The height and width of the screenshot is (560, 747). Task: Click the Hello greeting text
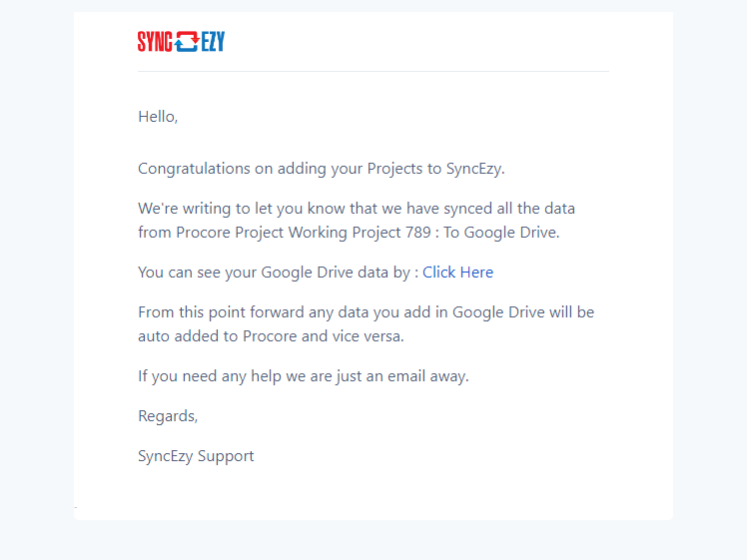(158, 116)
